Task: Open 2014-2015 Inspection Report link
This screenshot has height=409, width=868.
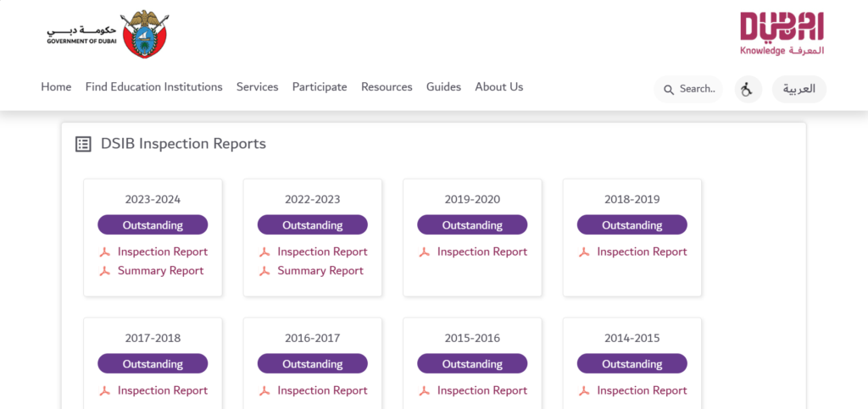Action: point(642,390)
